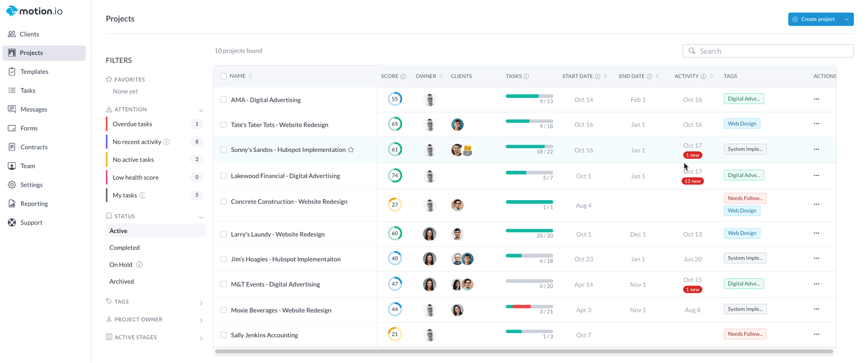Open the Lakewood Financial - Digital Advertising project

click(285, 176)
